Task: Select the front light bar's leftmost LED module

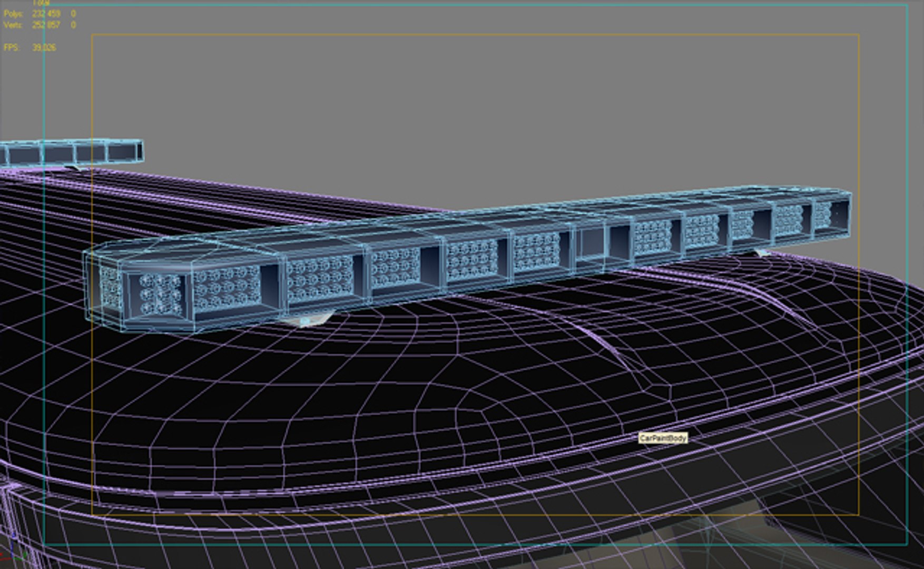Action: point(161,294)
